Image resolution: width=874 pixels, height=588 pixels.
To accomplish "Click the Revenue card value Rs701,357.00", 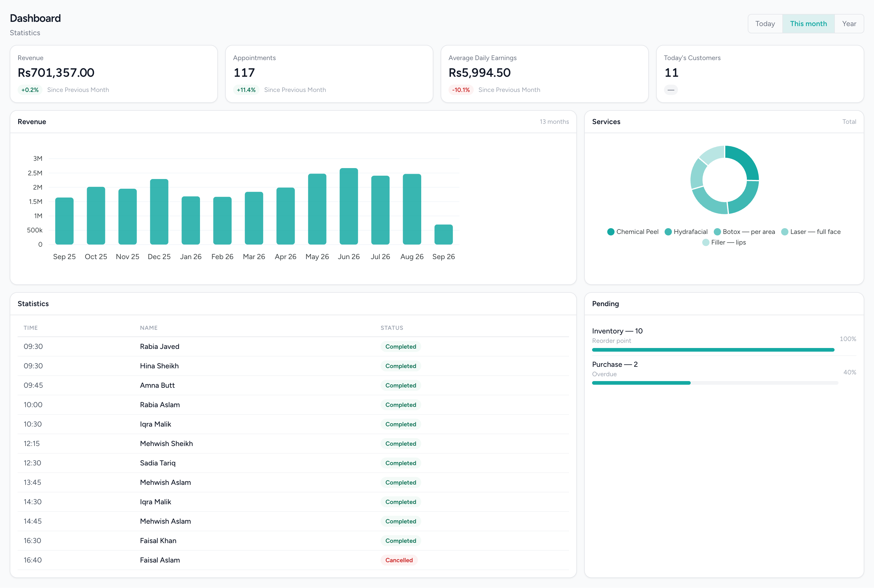I will [x=56, y=73].
